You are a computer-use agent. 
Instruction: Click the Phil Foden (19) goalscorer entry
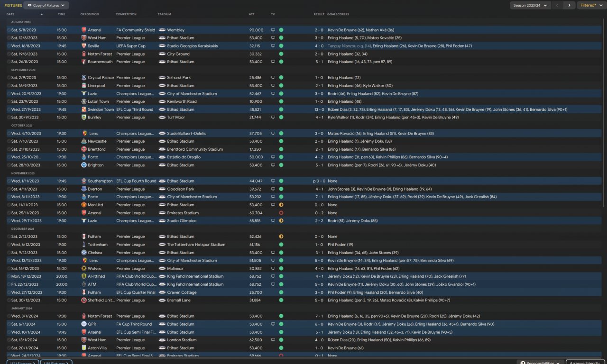pos(340,245)
